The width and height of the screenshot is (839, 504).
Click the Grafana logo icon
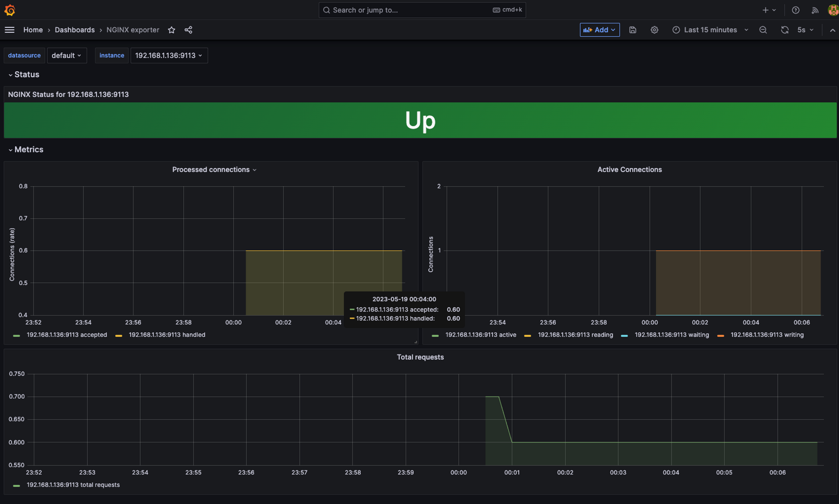tap(10, 10)
